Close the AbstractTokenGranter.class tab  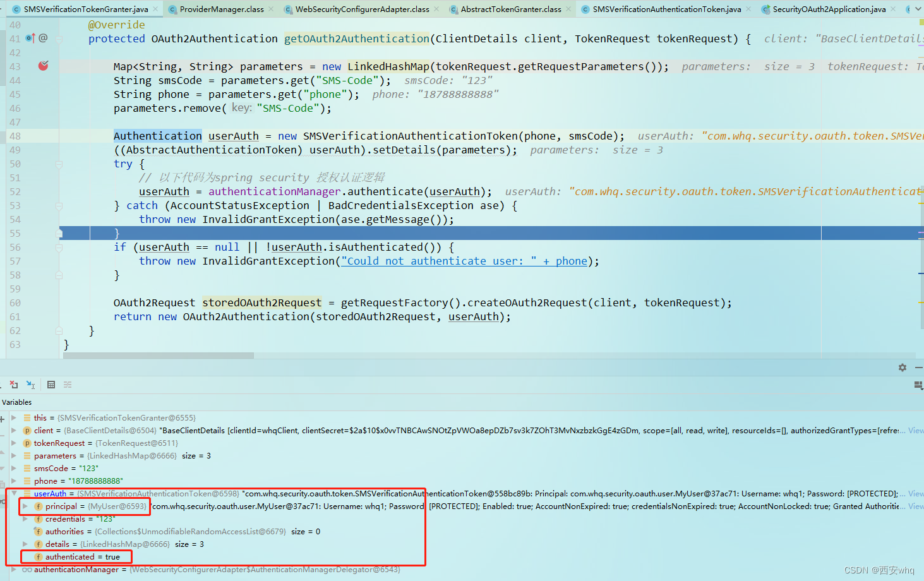(568, 9)
